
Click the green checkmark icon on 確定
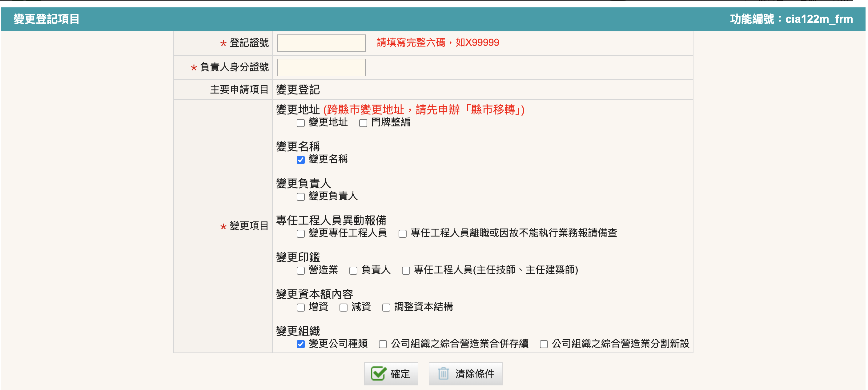pos(378,373)
